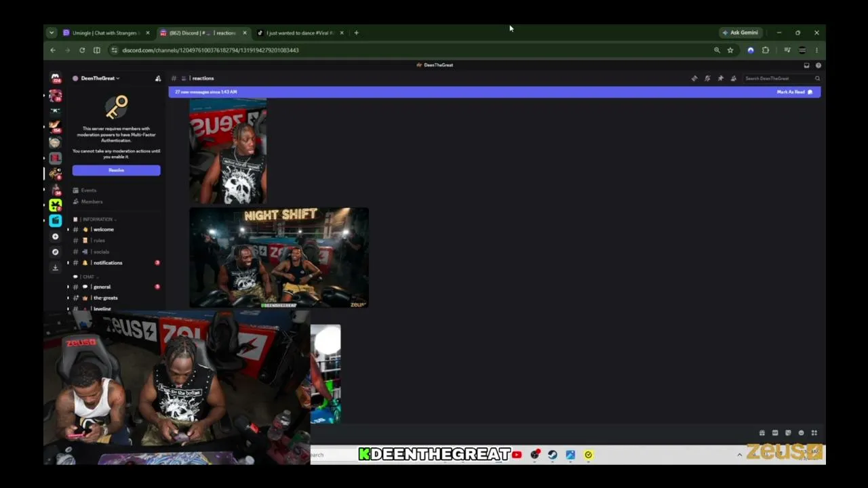
Task: Switch to the Discord reactions tab
Action: [203, 33]
